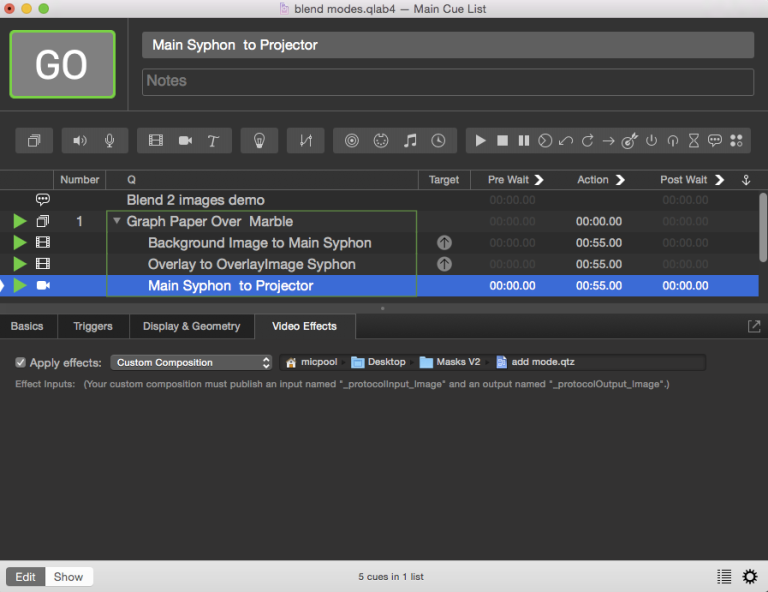
Task: Switch to Show mode
Action: tap(69, 577)
